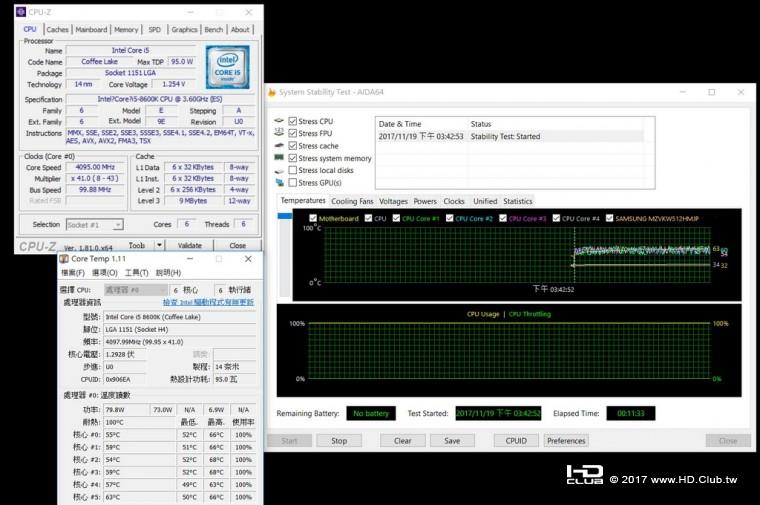Click the monitor icon beside Stress GPU(s)
Viewport: 760px width, 505px height.
[x=279, y=182]
